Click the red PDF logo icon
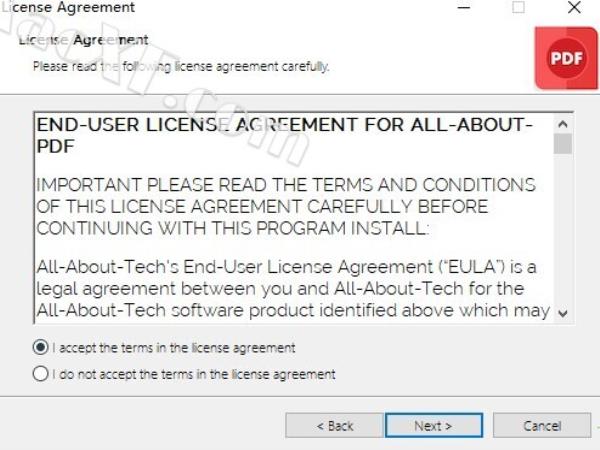 pyautogui.click(x=566, y=58)
